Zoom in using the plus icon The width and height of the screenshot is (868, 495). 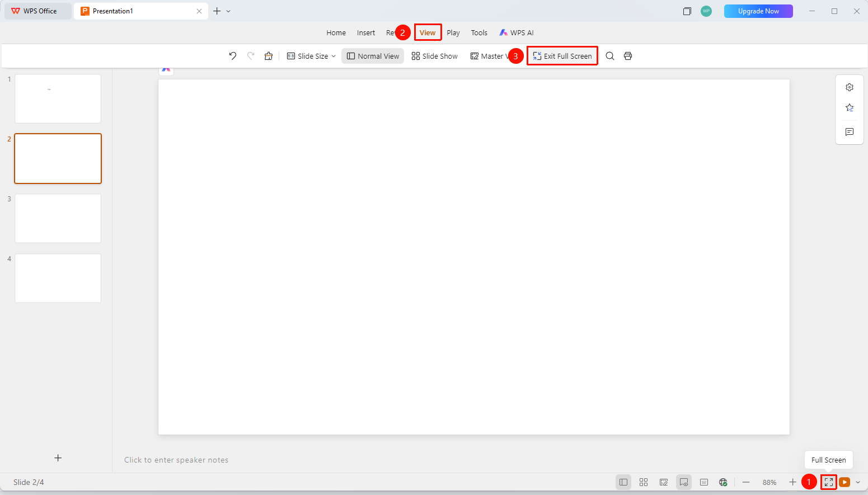pyautogui.click(x=792, y=482)
